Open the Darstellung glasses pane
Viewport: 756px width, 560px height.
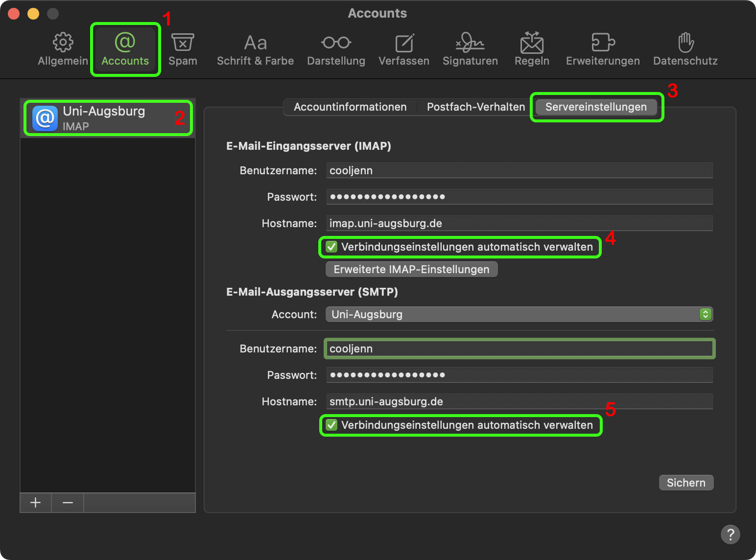[336, 49]
